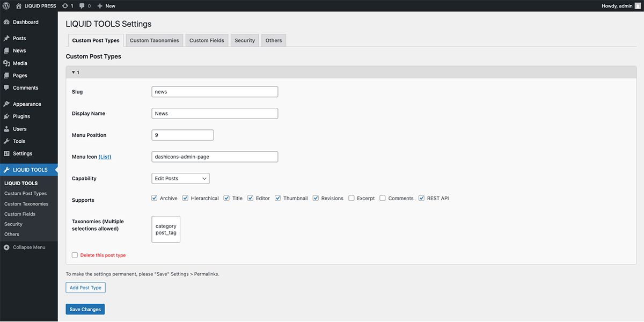The width and height of the screenshot is (644, 322).
Task: Enable the Excerpt checkbox
Action: (x=352, y=198)
